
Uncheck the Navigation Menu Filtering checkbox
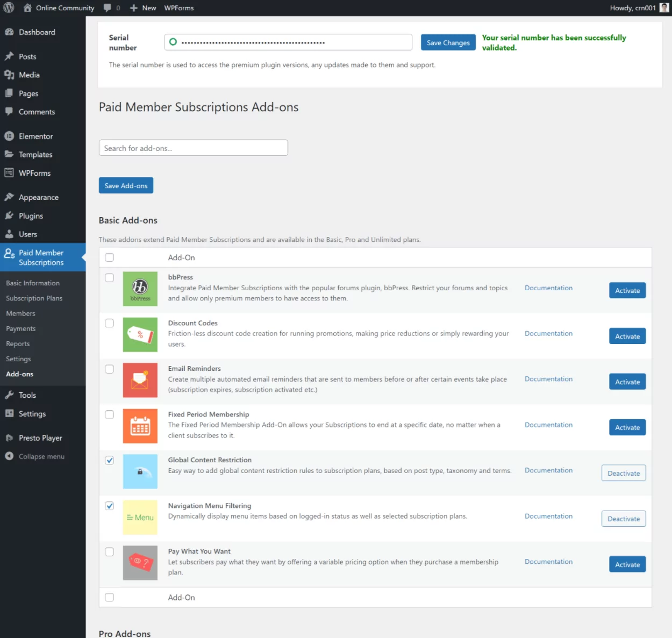[x=110, y=506]
